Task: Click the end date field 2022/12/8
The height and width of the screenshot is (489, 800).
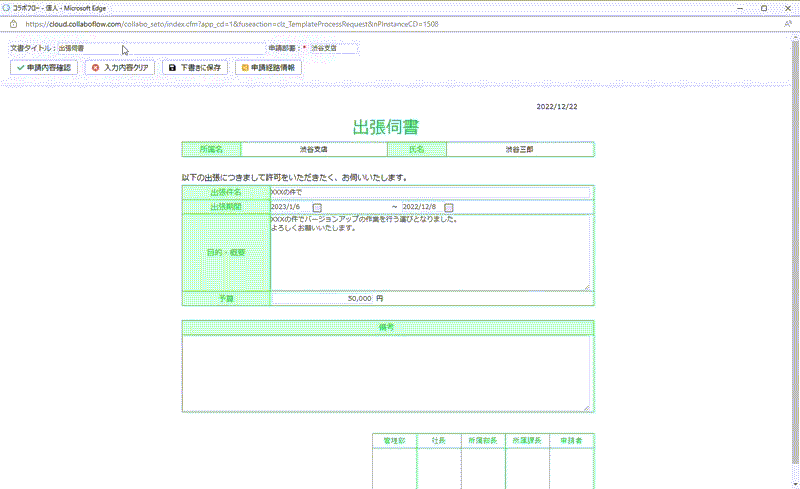Action: tap(422, 207)
